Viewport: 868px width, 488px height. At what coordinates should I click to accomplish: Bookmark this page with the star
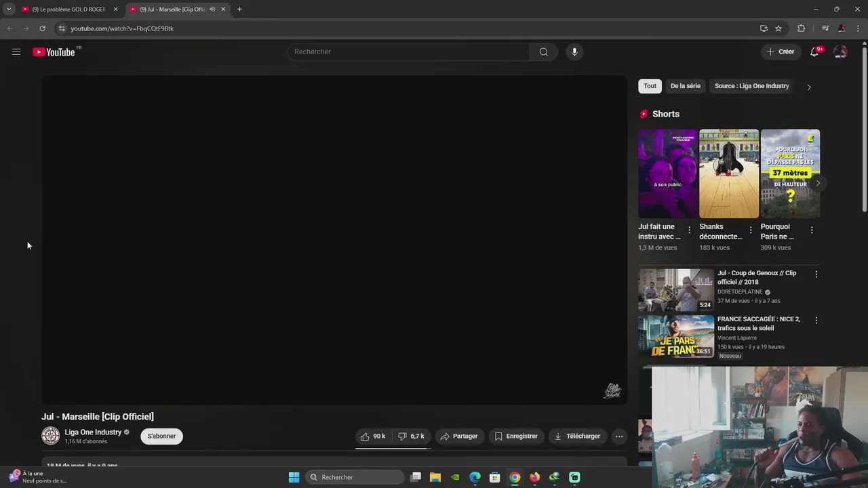click(x=778, y=28)
